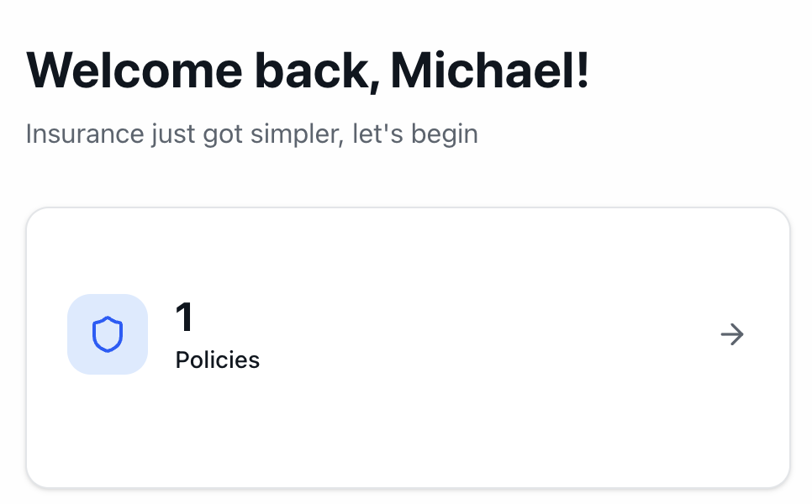This screenshot has width=812, height=504.
Task: Open the Policies card
Action: tap(408, 346)
